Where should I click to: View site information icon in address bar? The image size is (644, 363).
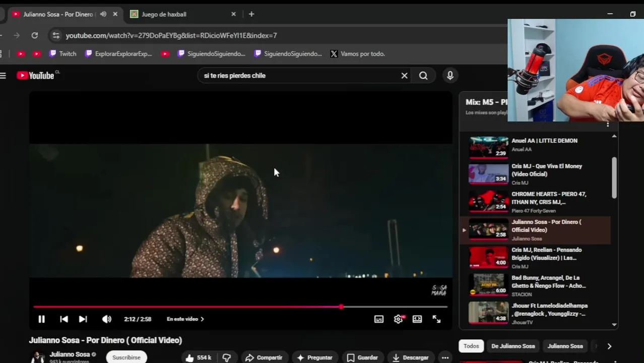click(x=56, y=35)
